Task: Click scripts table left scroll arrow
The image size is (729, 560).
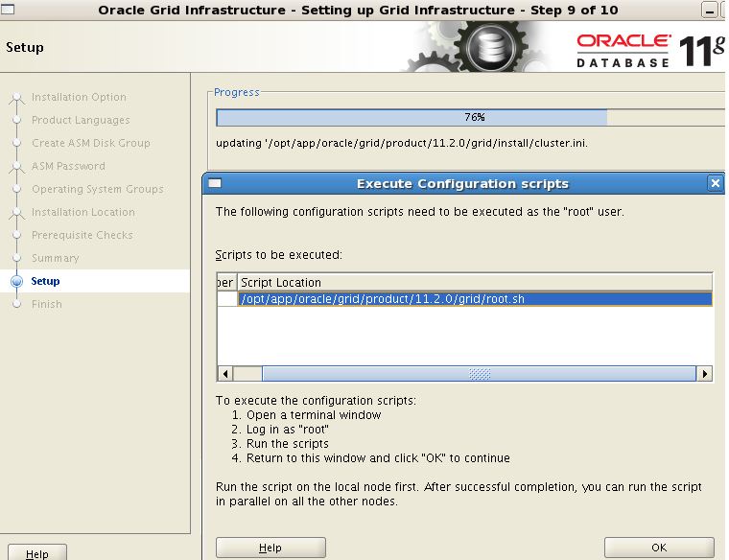Action: [225, 374]
